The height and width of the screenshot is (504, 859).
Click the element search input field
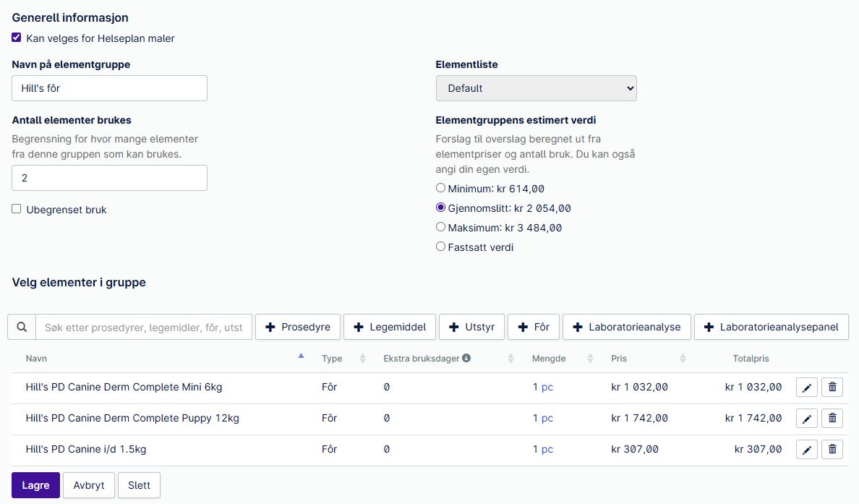tap(144, 327)
